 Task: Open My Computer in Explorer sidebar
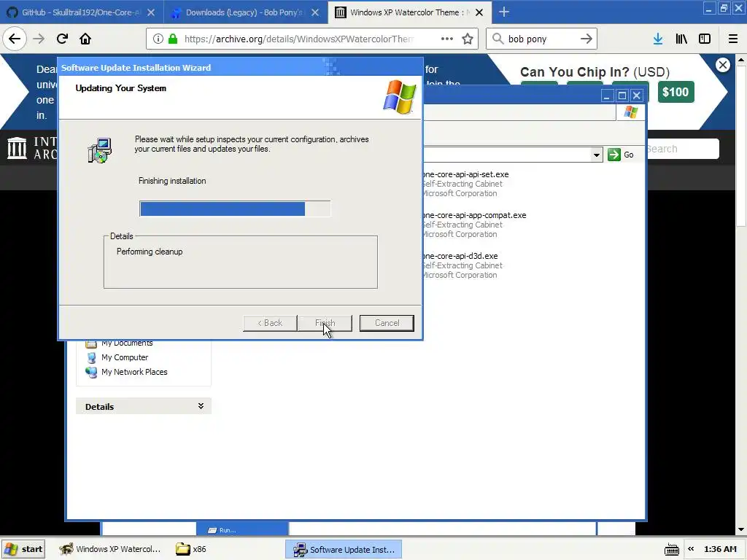117,357
